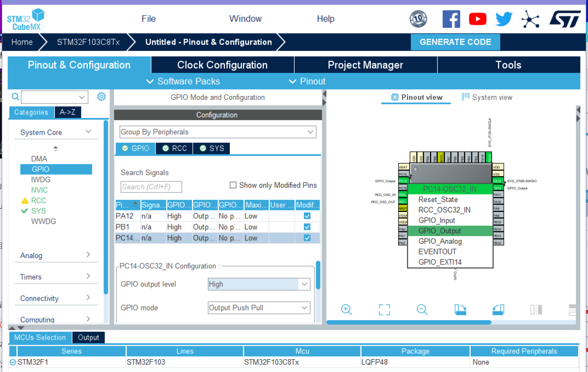This screenshot has height=372, width=588.
Task: Switch to Tools tab
Action: (508, 65)
